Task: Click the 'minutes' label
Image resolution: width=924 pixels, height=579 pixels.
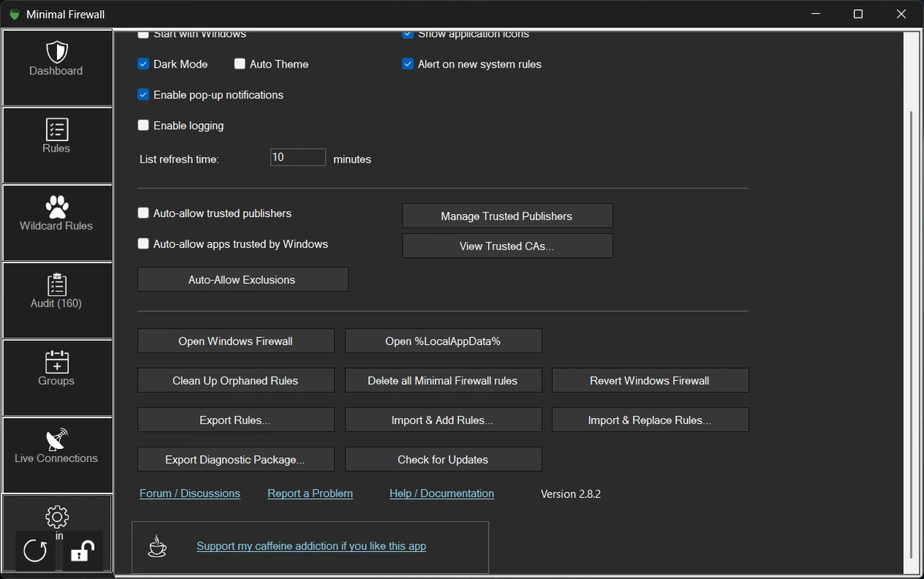Action: point(353,159)
